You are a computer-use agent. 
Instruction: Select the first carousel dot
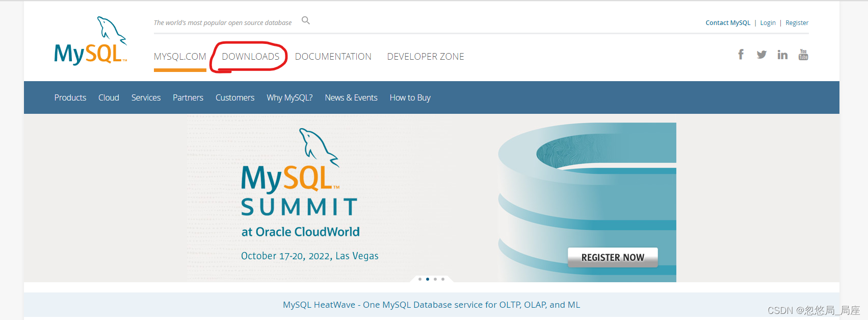coord(420,279)
